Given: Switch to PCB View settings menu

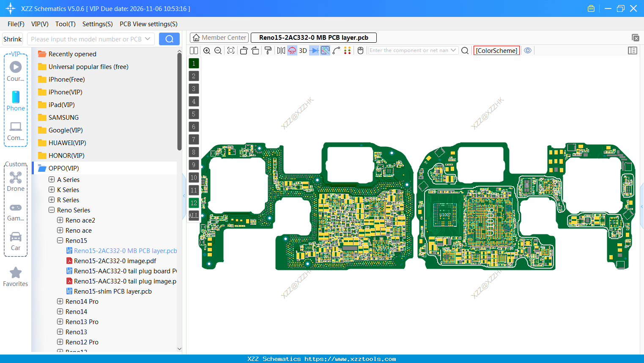Looking at the screenshot, I should pos(148,24).
